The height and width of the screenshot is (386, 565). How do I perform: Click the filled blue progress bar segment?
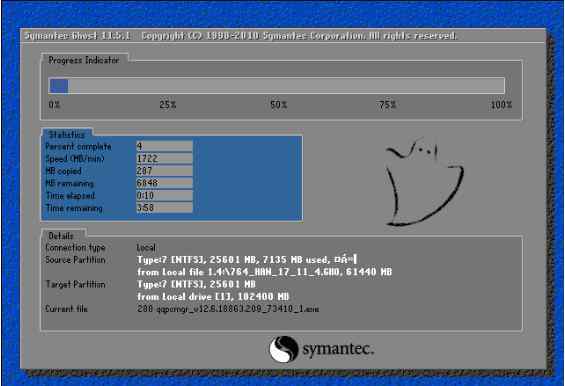(58, 86)
